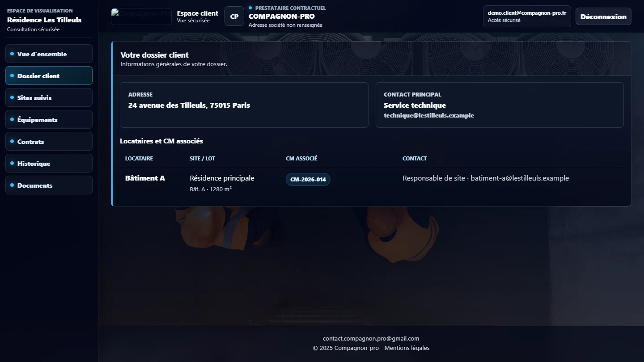The width and height of the screenshot is (644, 362).
Task: Select the Bâtiment A table row
Action: 372,183
